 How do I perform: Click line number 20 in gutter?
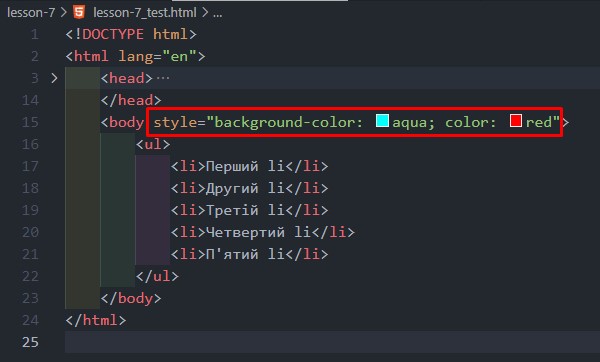click(x=30, y=232)
